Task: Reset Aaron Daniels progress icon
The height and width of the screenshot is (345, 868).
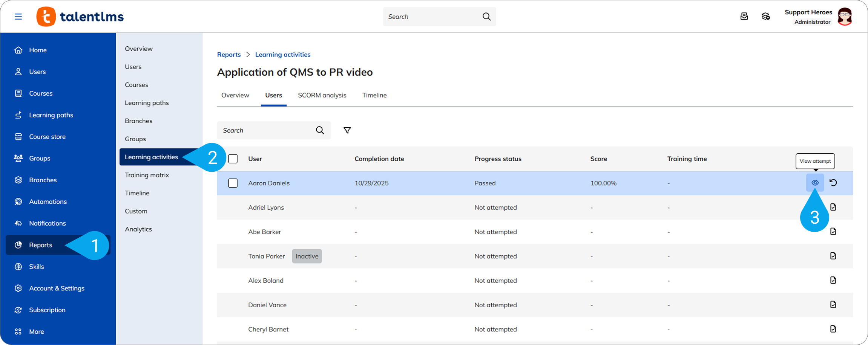Action: click(833, 183)
